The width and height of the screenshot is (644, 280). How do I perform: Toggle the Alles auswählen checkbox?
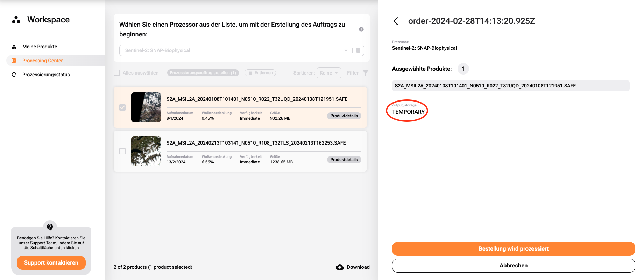click(x=117, y=73)
